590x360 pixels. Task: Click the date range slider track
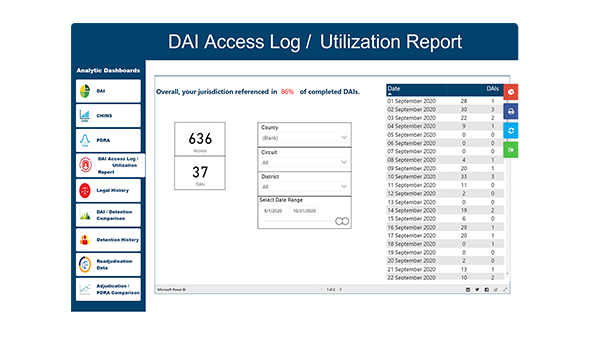(x=300, y=221)
